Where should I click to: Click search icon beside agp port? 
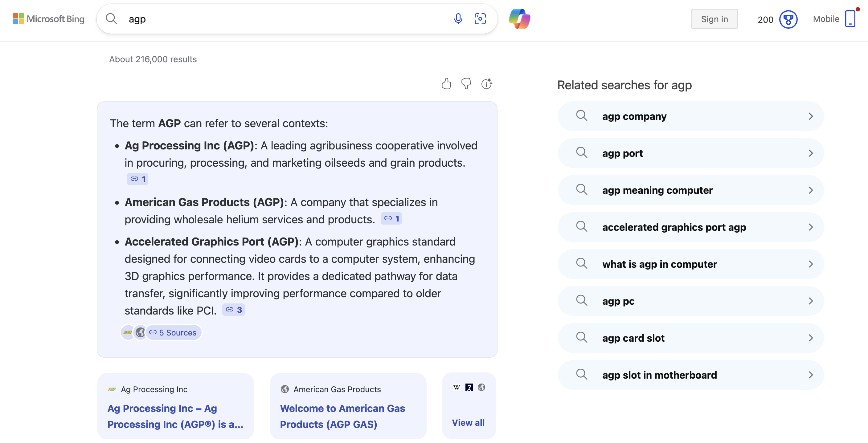[582, 153]
